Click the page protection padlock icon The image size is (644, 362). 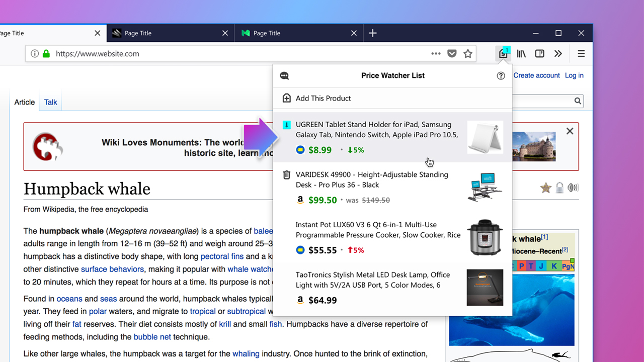559,188
